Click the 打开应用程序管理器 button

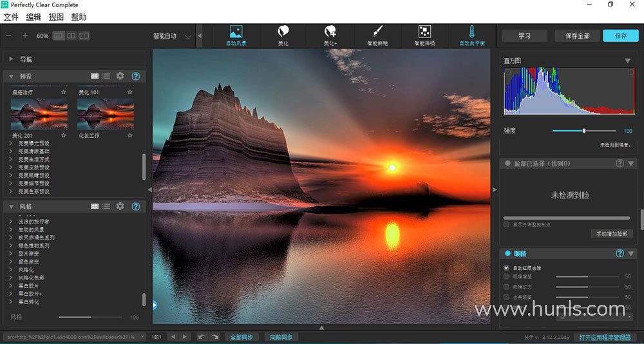click(x=605, y=338)
